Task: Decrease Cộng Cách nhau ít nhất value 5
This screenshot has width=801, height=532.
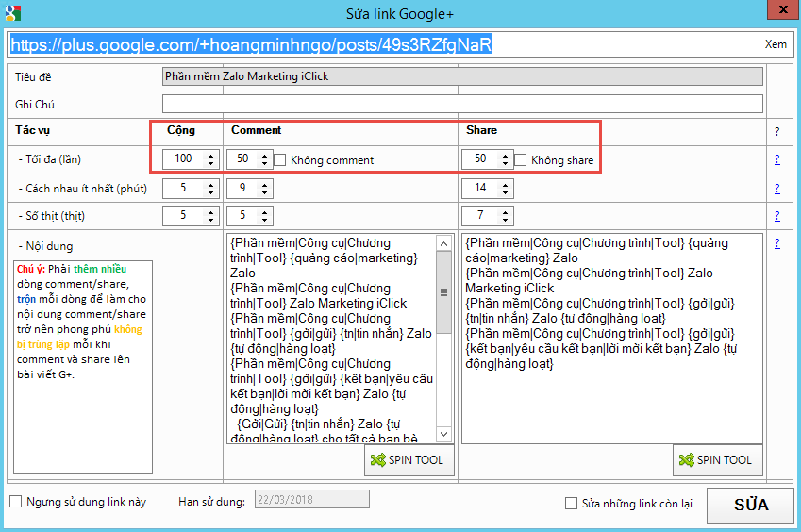Action: tap(210, 192)
